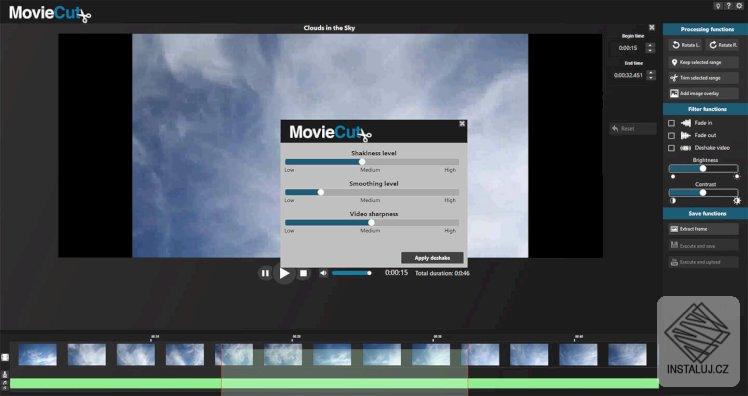Click the Filter functions header
The width and height of the screenshot is (748, 396).
[706, 109]
